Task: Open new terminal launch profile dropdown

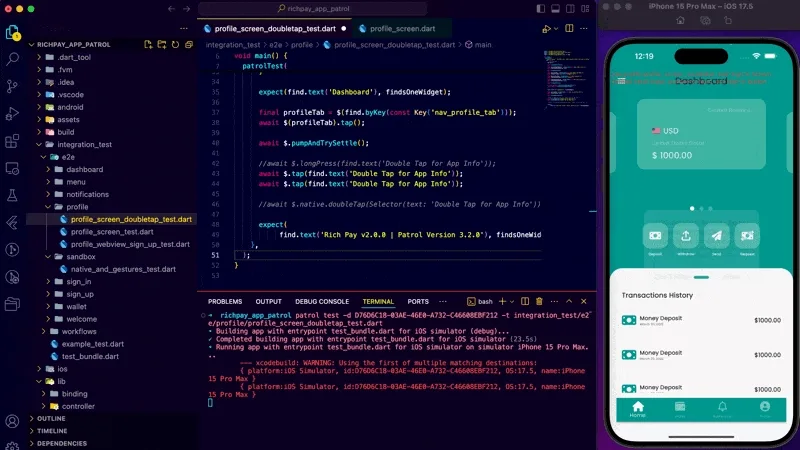Action: [x=512, y=301]
